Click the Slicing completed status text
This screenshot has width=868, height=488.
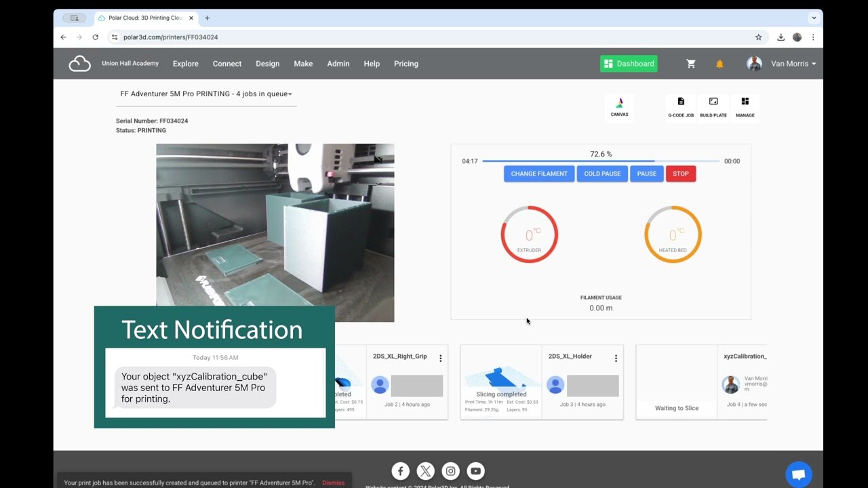click(x=501, y=394)
